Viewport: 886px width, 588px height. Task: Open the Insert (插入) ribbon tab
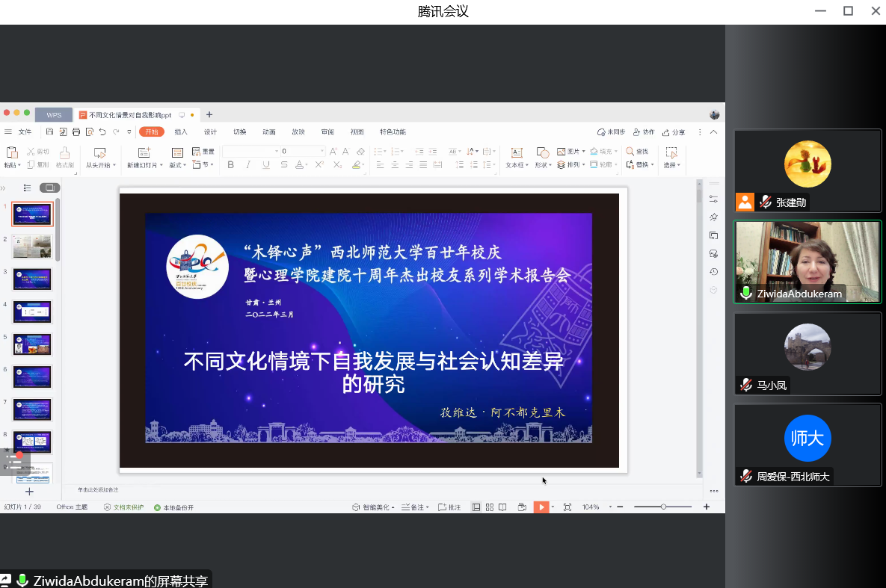pos(181,132)
